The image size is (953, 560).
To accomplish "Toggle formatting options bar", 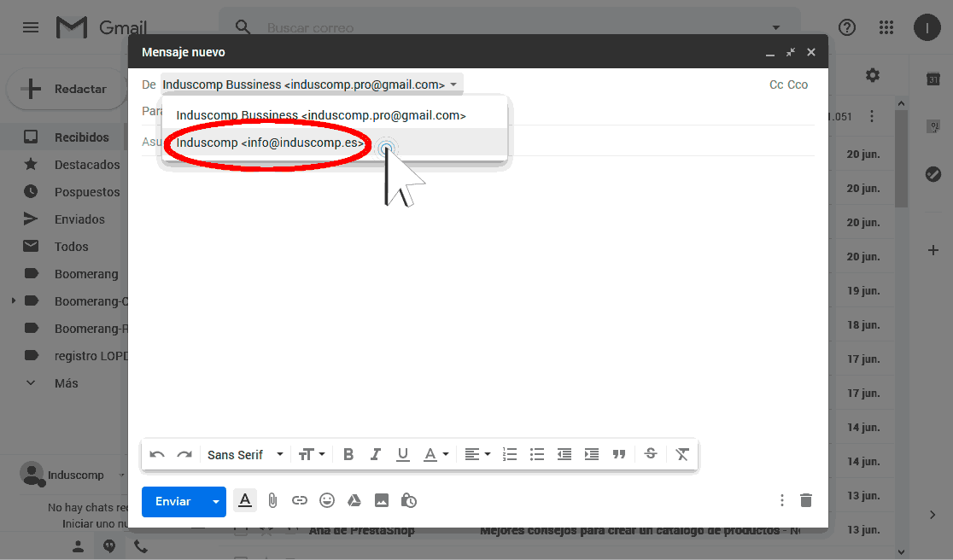I will [x=245, y=500].
